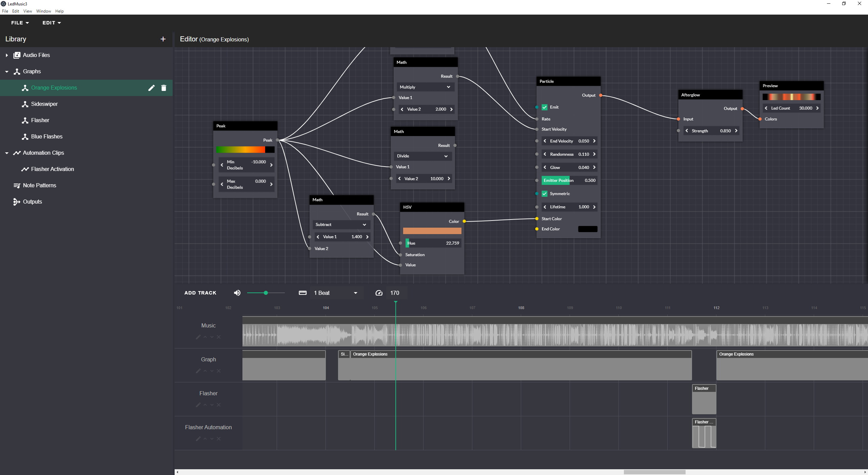This screenshot has width=868, height=475.
Task: Click the Outputs icon in the library
Action: click(17, 202)
